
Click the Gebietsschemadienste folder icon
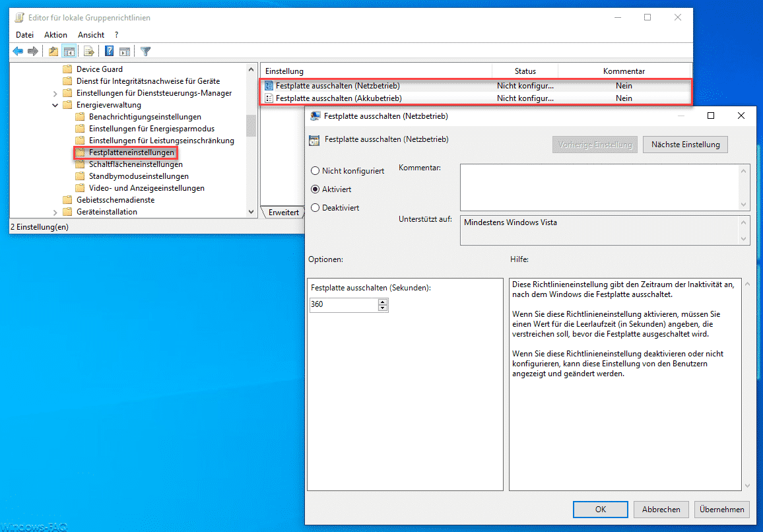click(67, 200)
